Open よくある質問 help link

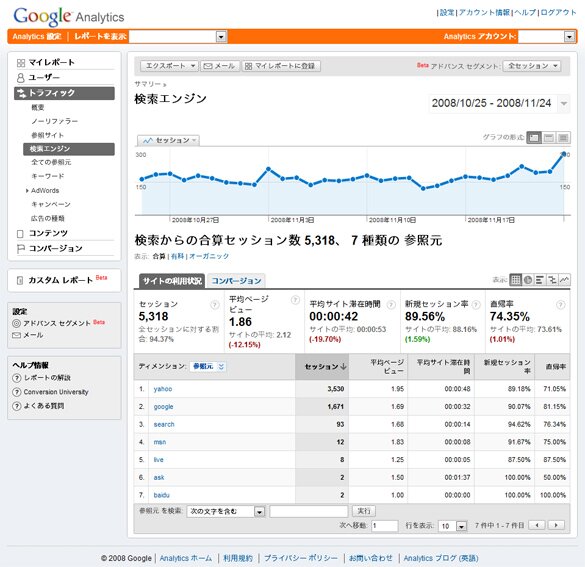(x=44, y=405)
